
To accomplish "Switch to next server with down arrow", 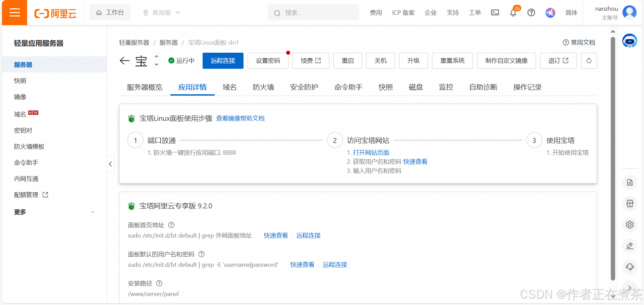I will pos(156,65).
